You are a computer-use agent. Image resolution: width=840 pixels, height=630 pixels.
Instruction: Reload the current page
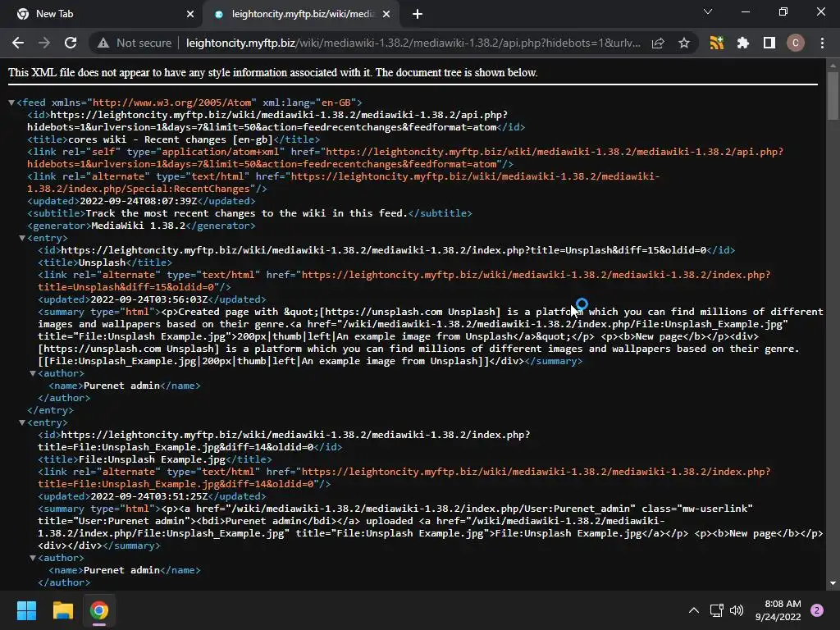(x=71, y=43)
